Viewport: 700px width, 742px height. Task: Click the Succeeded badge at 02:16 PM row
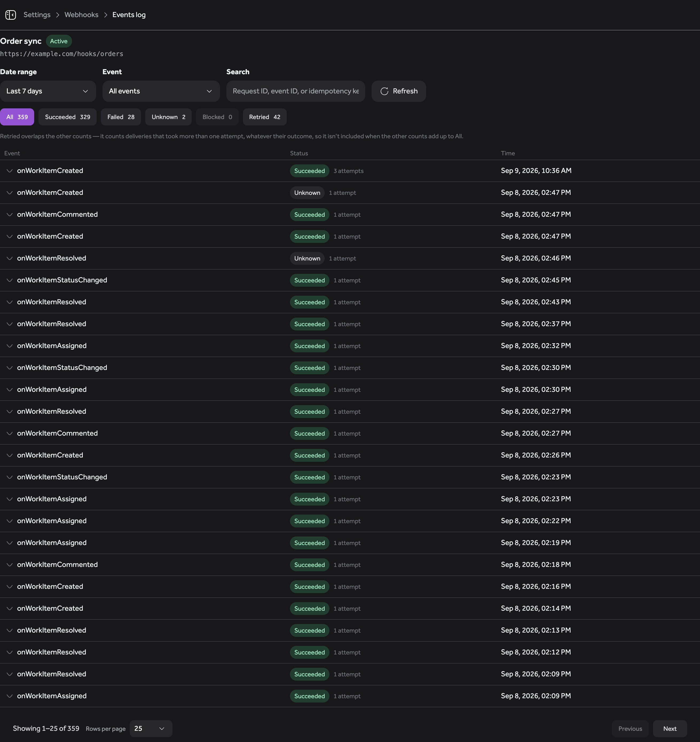[309, 586]
